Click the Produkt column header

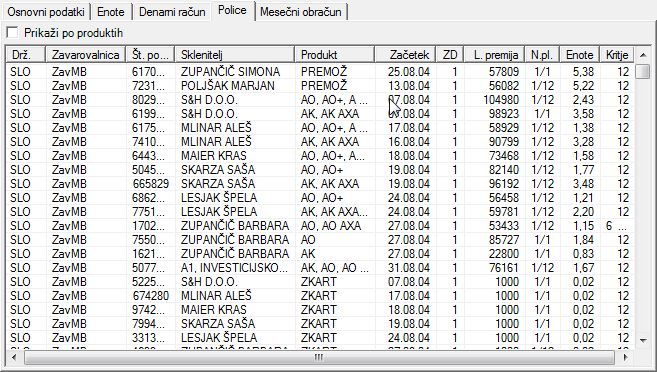(335, 55)
